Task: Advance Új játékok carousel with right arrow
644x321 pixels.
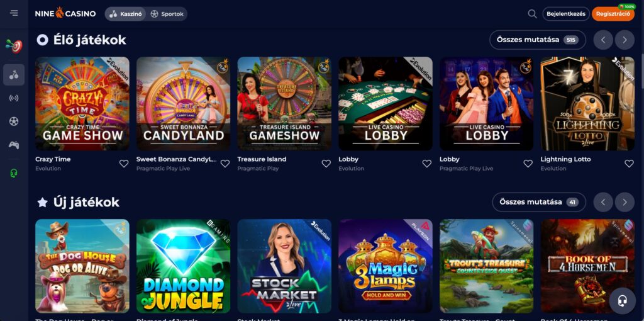Action: (625, 202)
